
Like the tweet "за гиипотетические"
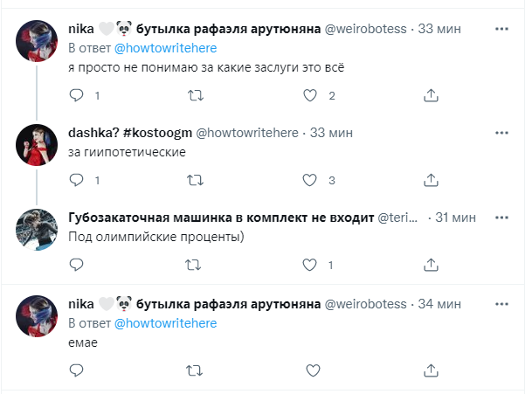point(308,181)
